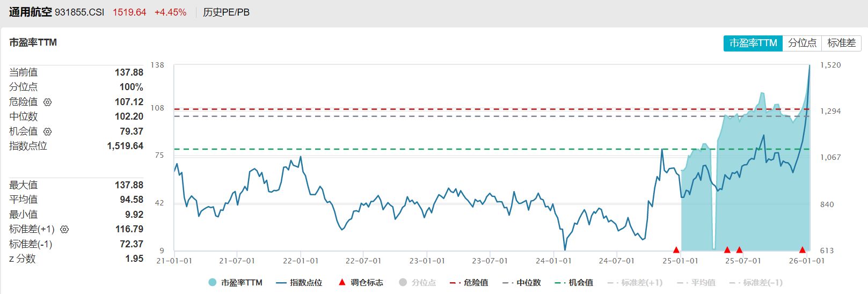Image resolution: width=868 pixels, height=294 pixels.
Task: Hide the 中位数 line from the legend
Action: click(522, 282)
